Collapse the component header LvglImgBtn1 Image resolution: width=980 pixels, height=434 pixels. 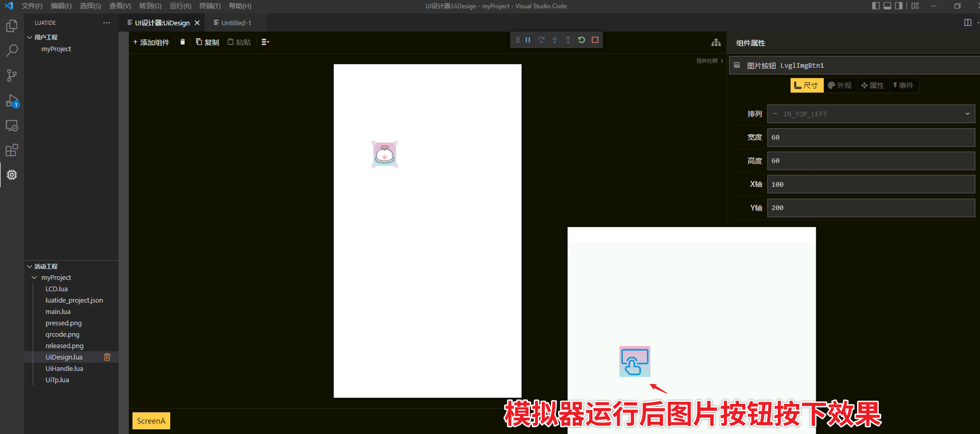pos(737,65)
